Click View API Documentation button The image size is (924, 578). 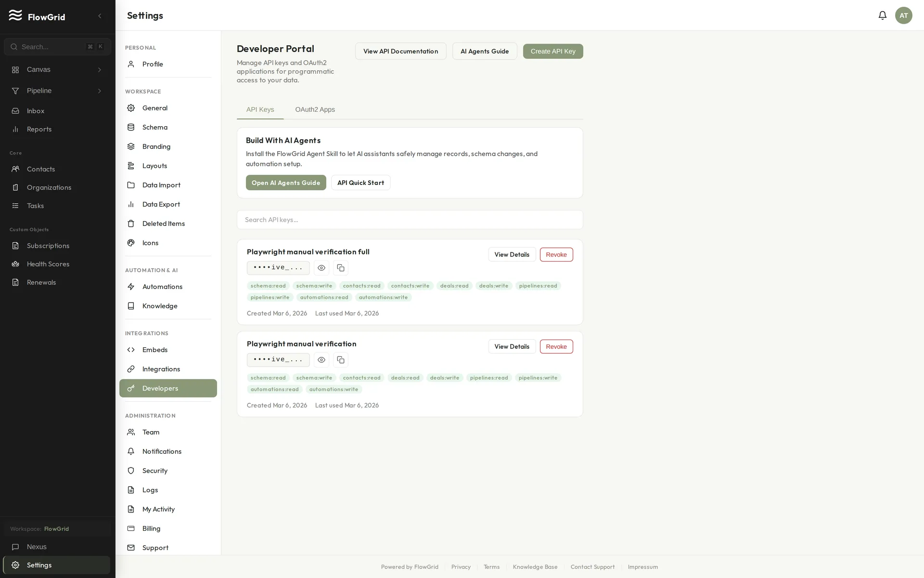[x=400, y=51]
